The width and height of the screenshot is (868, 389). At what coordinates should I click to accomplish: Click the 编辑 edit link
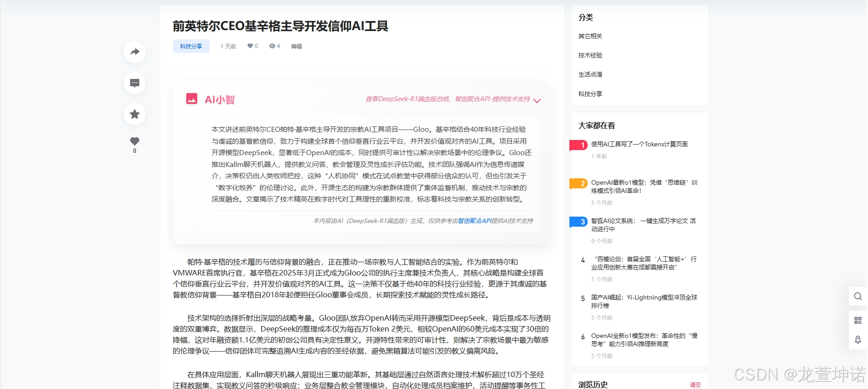[296, 46]
